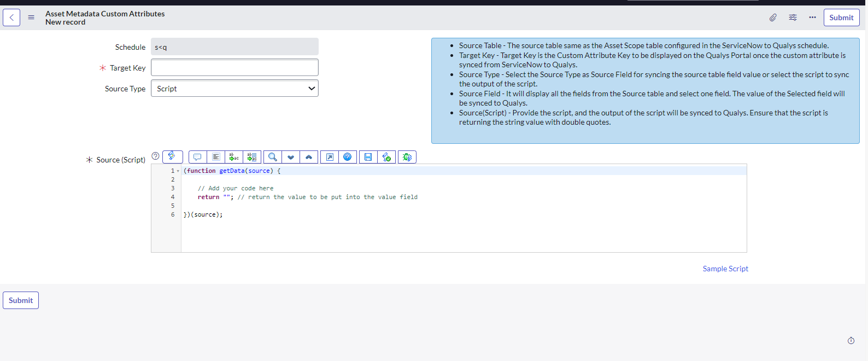Click the find next down-arrow icon

(x=291, y=157)
